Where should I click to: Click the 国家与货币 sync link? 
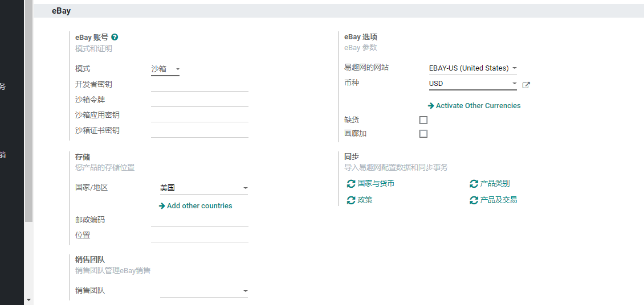[370, 184]
